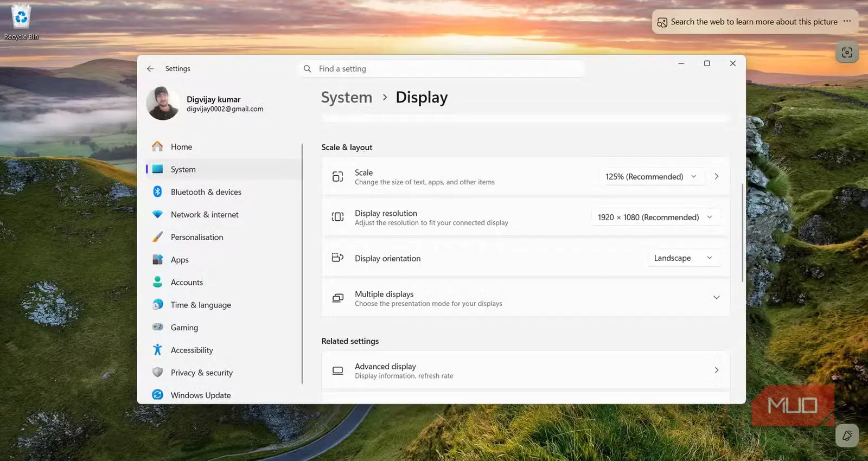Click the Find a setting search box
The image size is (868, 461).
(x=442, y=69)
